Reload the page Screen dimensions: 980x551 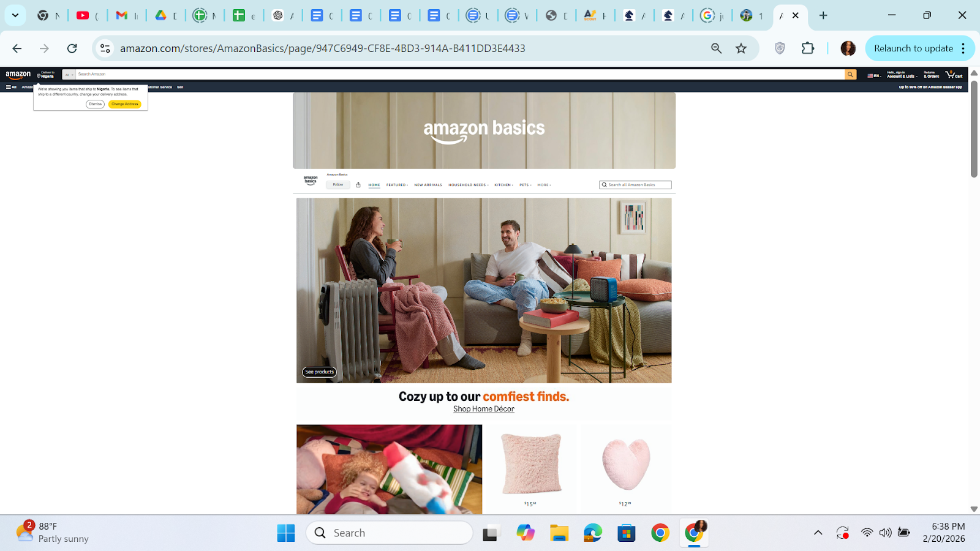click(72, 48)
